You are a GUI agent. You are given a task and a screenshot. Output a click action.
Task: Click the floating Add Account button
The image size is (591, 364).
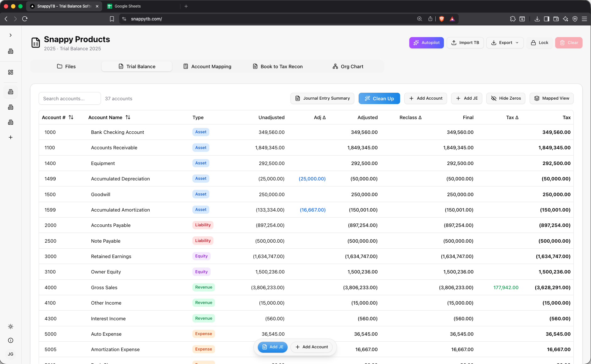point(312,347)
